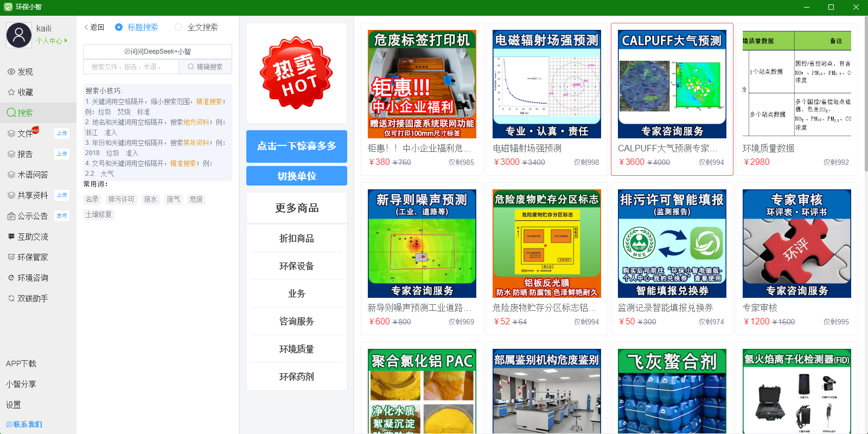Open 危废标签打印机 product thumbnail

click(422, 84)
